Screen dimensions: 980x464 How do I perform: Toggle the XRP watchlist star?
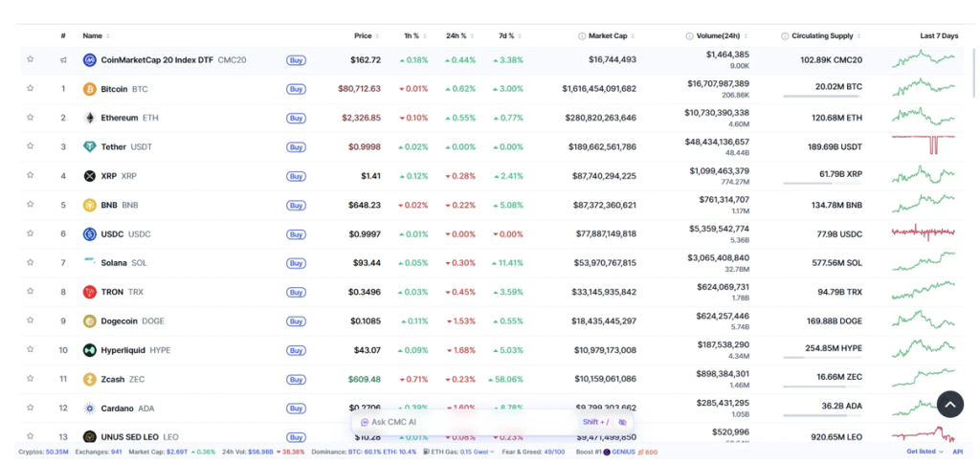pyautogui.click(x=30, y=175)
